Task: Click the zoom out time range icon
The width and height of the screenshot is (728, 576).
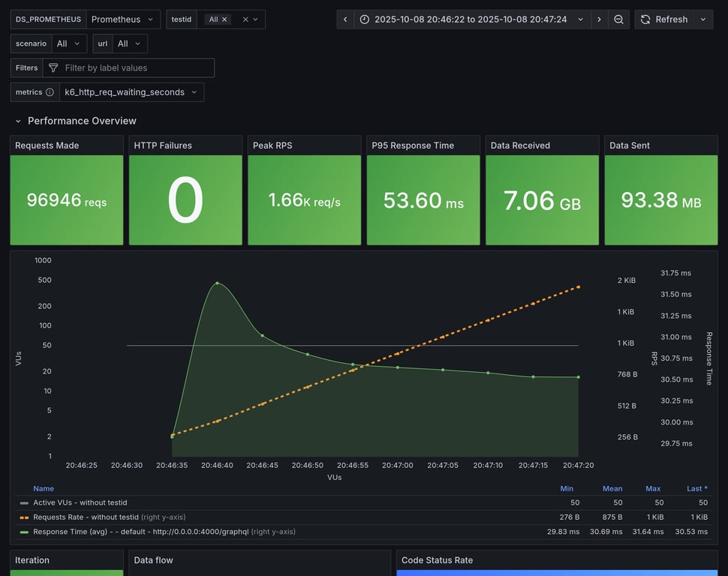Action: pyautogui.click(x=618, y=19)
